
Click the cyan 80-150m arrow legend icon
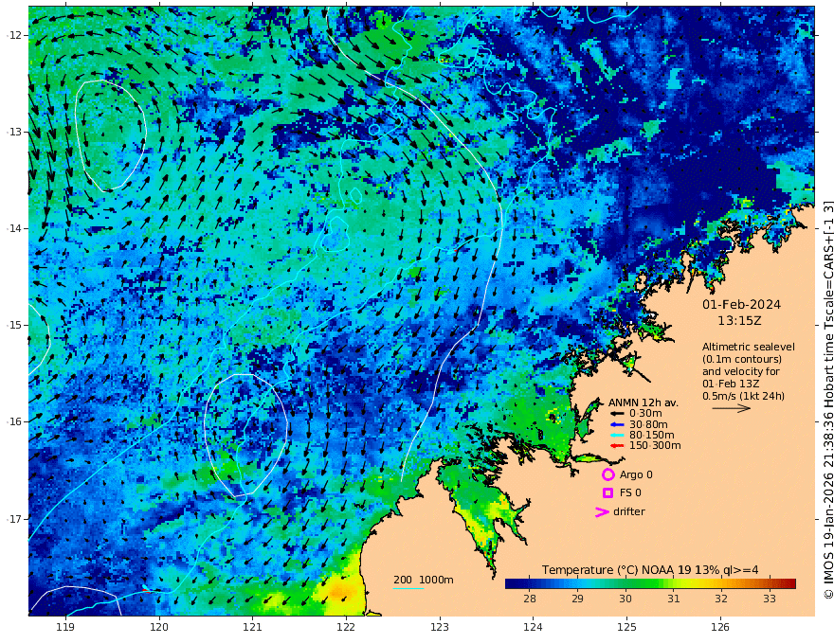(x=616, y=436)
